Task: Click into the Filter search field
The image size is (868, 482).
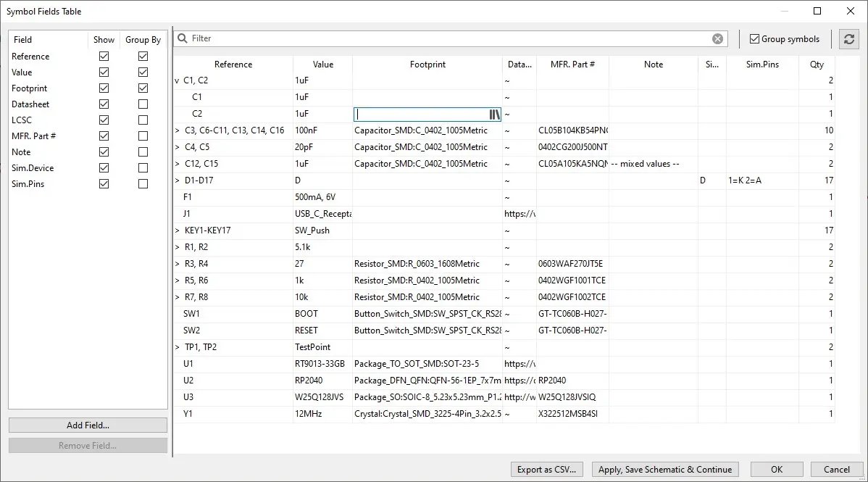Action: 449,38
